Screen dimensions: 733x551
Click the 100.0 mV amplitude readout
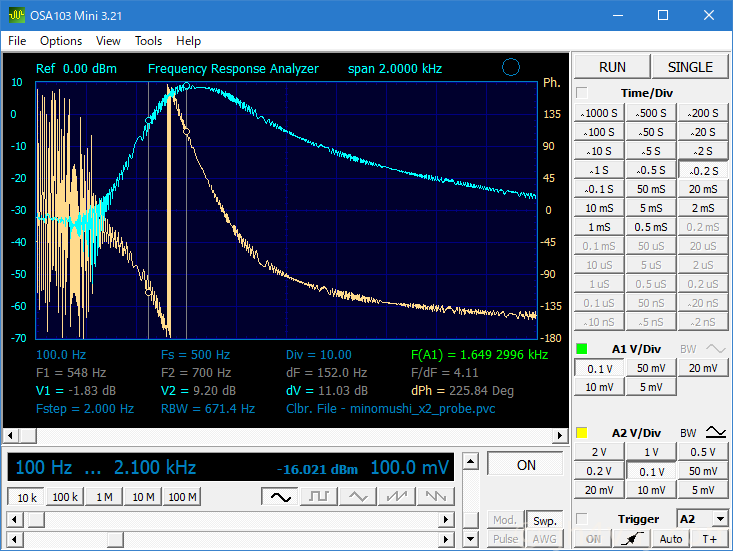(x=410, y=467)
